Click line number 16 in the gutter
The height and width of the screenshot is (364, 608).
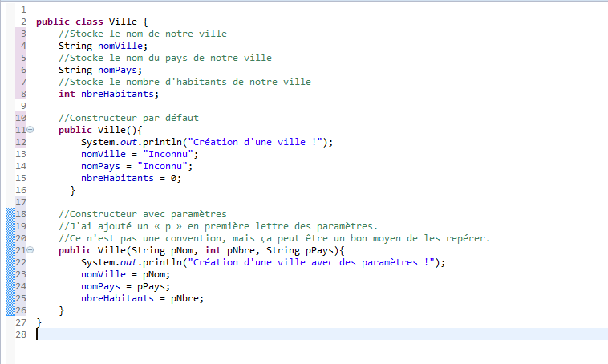pos(22,190)
